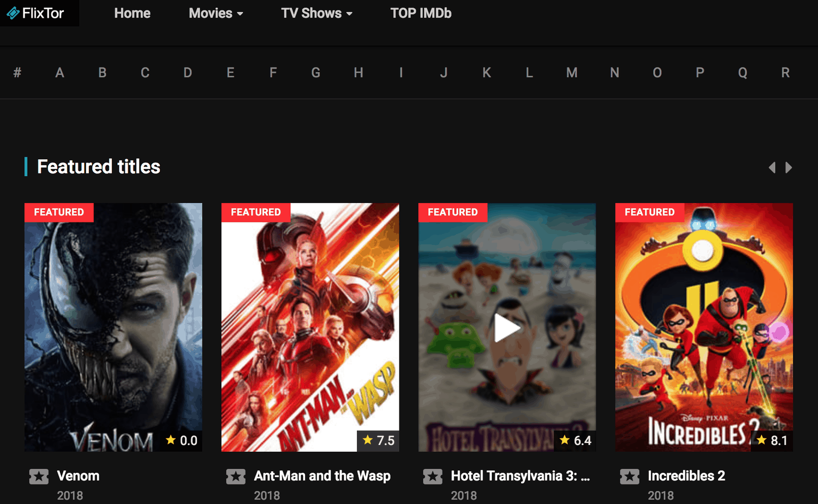
Task: Filter titles starting with G
Action: (x=316, y=73)
